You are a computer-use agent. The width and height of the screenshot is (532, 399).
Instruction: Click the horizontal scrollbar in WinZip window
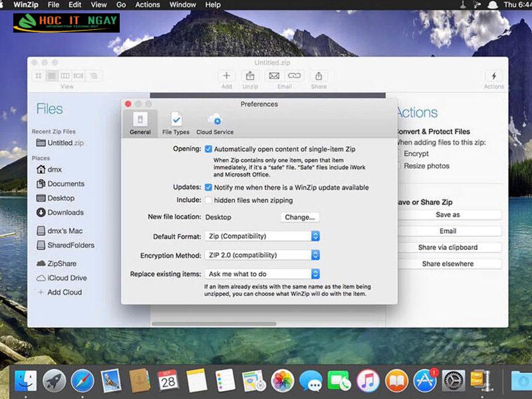coord(213,324)
